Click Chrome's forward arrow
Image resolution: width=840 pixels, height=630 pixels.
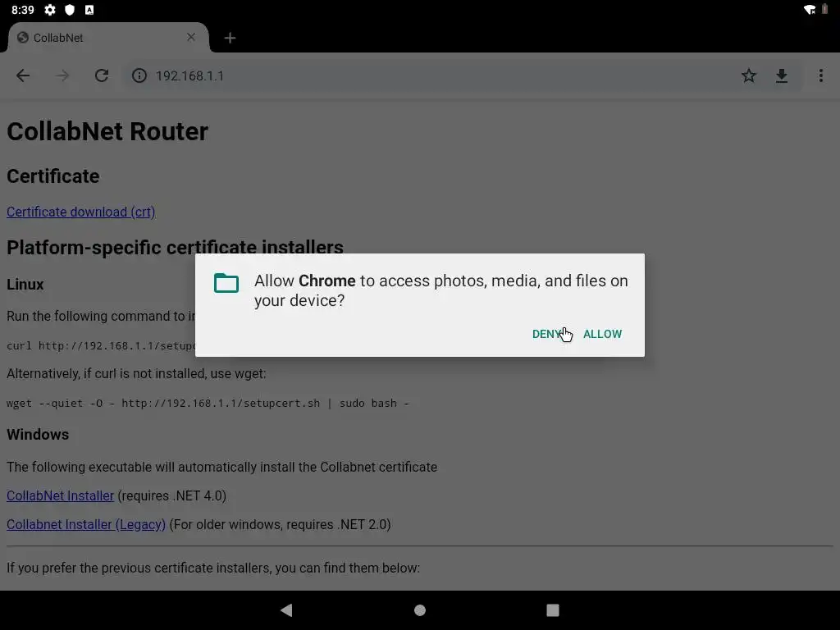pyautogui.click(x=62, y=75)
